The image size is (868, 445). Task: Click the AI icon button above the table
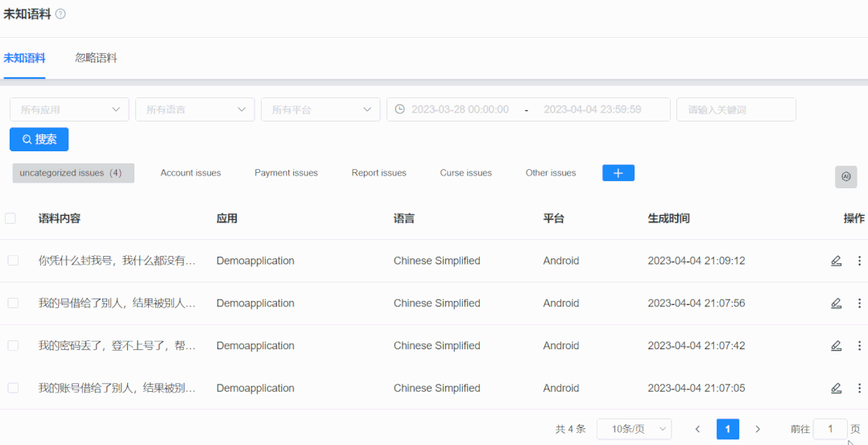845,177
